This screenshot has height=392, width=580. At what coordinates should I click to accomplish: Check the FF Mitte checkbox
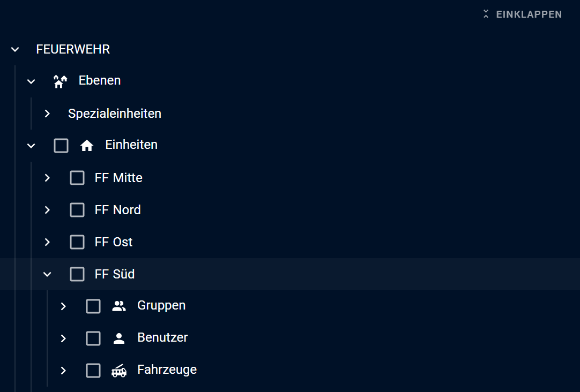coord(77,178)
